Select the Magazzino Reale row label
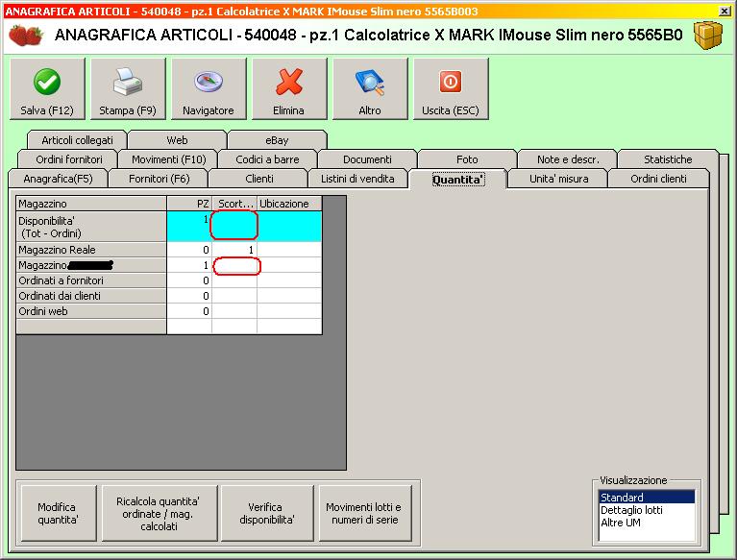The height and width of the screenshot is (560, 737). pyautogui.click(x=91, y=250)
